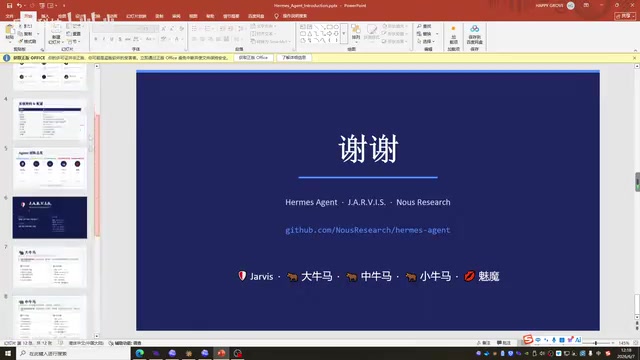Collapse the ribbon with the chevron arrow

[635, 50]
